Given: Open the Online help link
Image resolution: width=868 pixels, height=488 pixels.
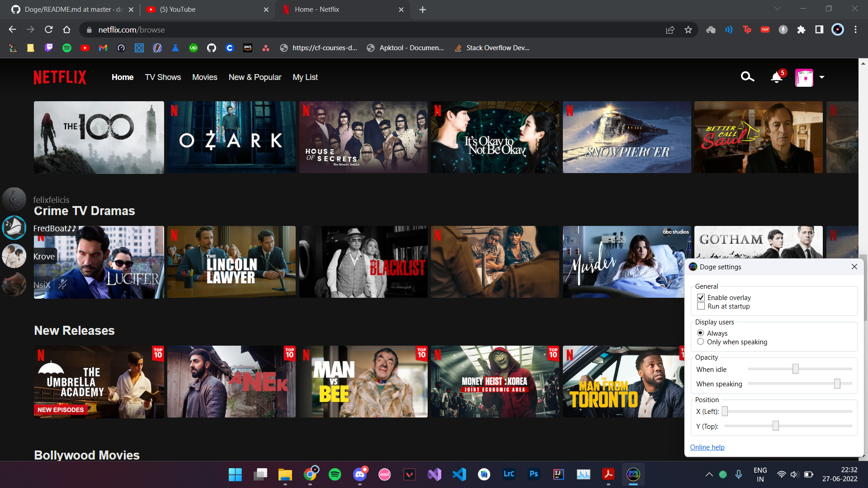Looking at the screenshot, I should coord(707,447).
